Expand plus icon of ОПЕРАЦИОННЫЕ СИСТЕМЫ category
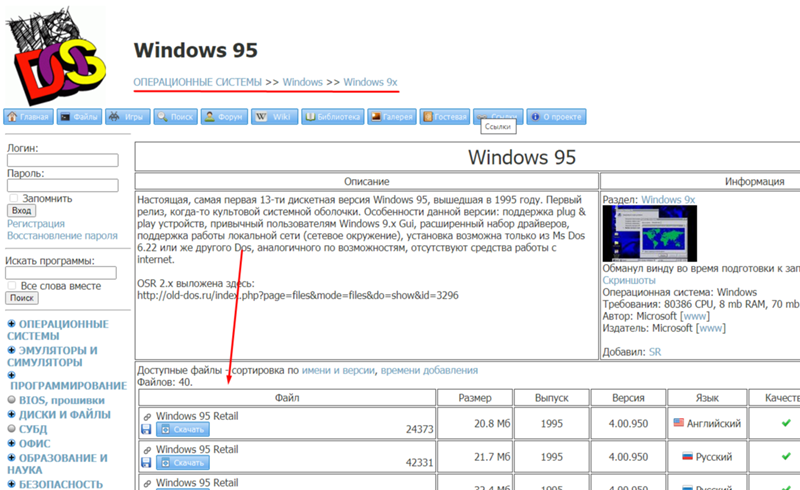The height and width of the screenshot is (490, 800). 12,324
